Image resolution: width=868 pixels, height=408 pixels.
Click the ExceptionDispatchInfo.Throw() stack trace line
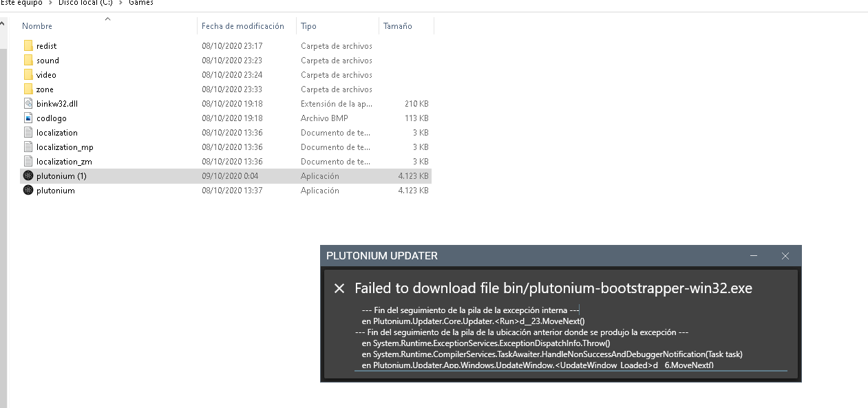click(486, 343)
